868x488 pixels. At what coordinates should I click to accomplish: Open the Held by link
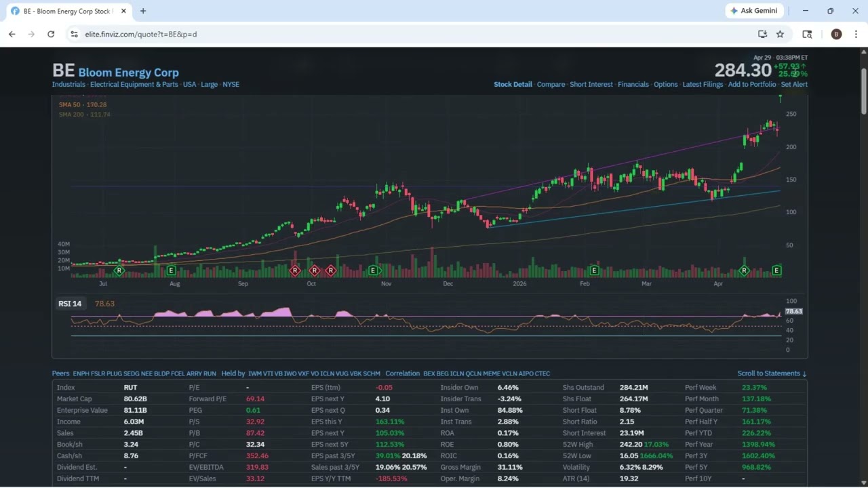tap(233, 373)
